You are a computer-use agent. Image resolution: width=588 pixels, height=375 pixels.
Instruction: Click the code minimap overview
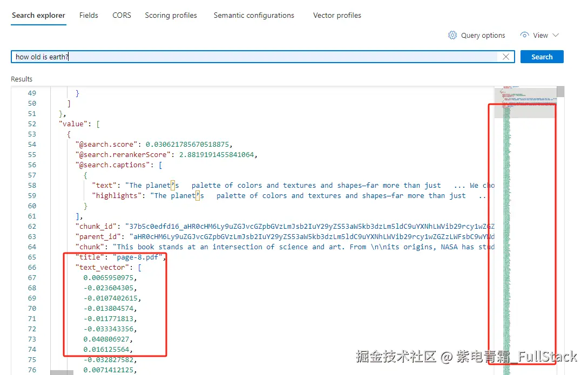pyautogui.click(x=525, y=230)
